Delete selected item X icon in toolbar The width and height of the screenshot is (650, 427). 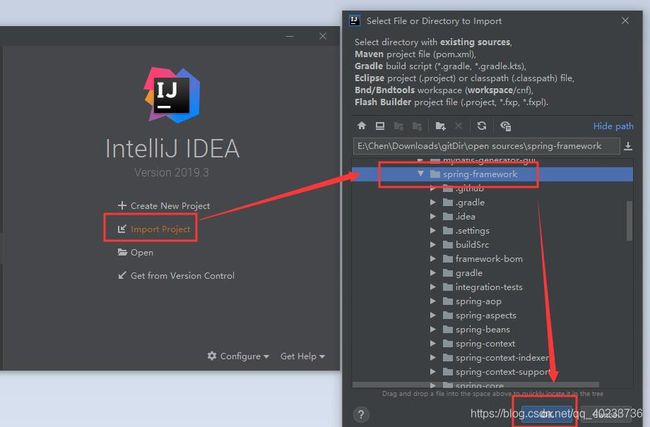tap(458, 126)
